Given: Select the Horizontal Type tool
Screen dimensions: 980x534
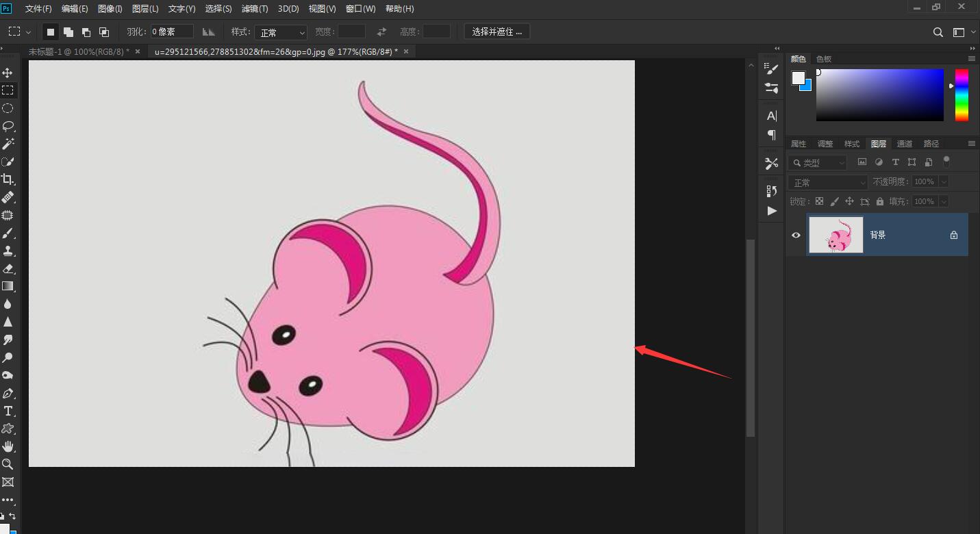Looking at the screenshot, I should (8, 411).
